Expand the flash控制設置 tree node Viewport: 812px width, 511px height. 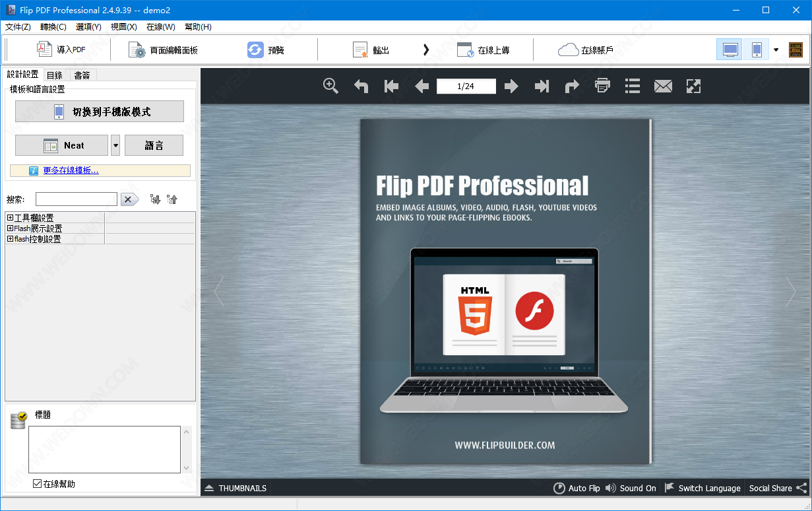[10, 239]
